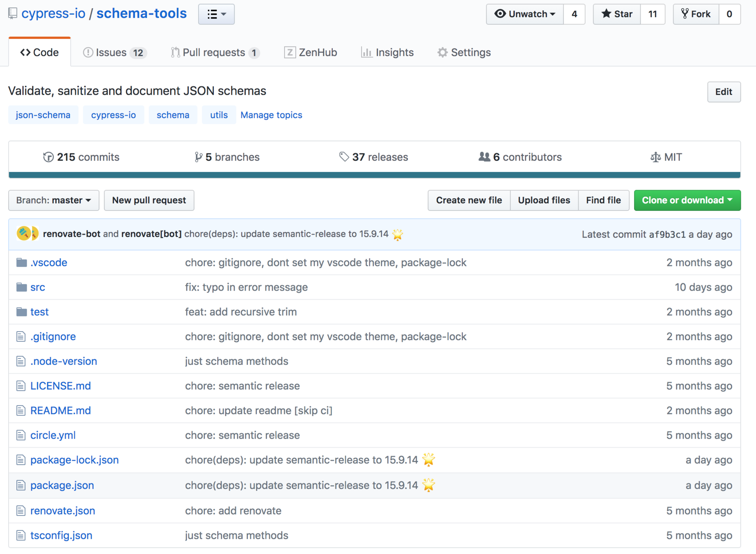The image size is (756, 554).
Task: Click Upload files
Action: coord(544,200)
